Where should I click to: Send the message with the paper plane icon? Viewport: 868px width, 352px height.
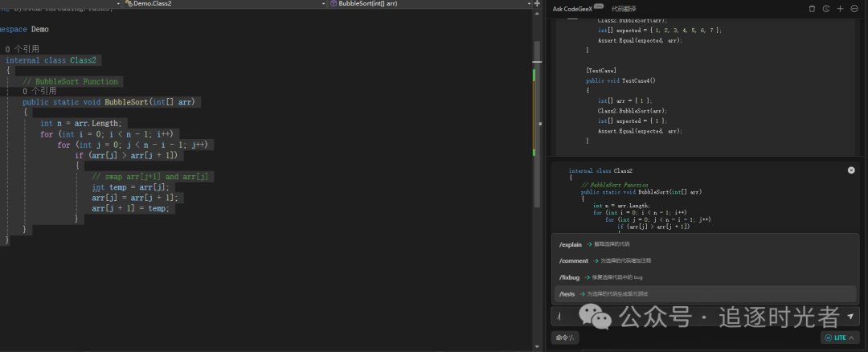coord(850,317)
